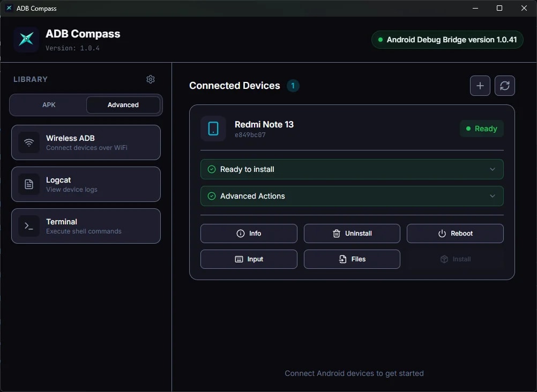Add a device using the plus icon
Viewport: 537px width, 392px height.
(x=480, y=86)
